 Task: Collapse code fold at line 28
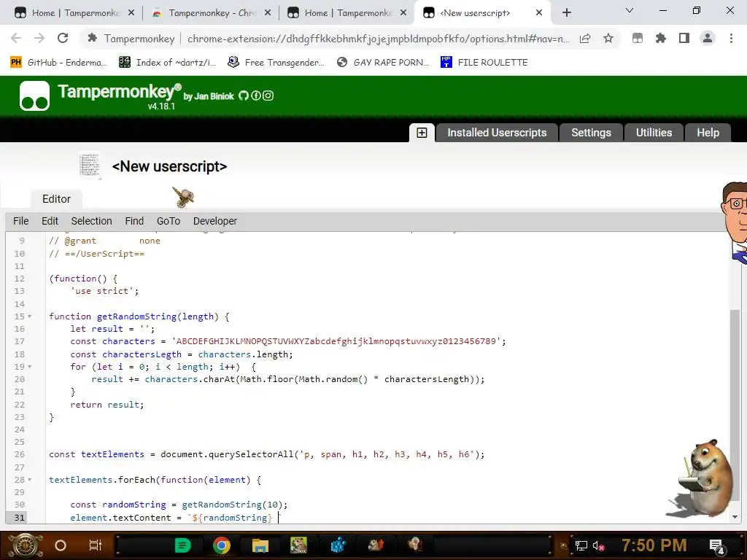(29, 480)
